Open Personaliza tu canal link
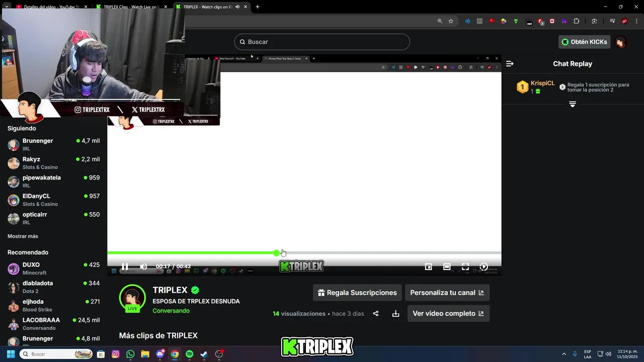 tap(447, 293)
